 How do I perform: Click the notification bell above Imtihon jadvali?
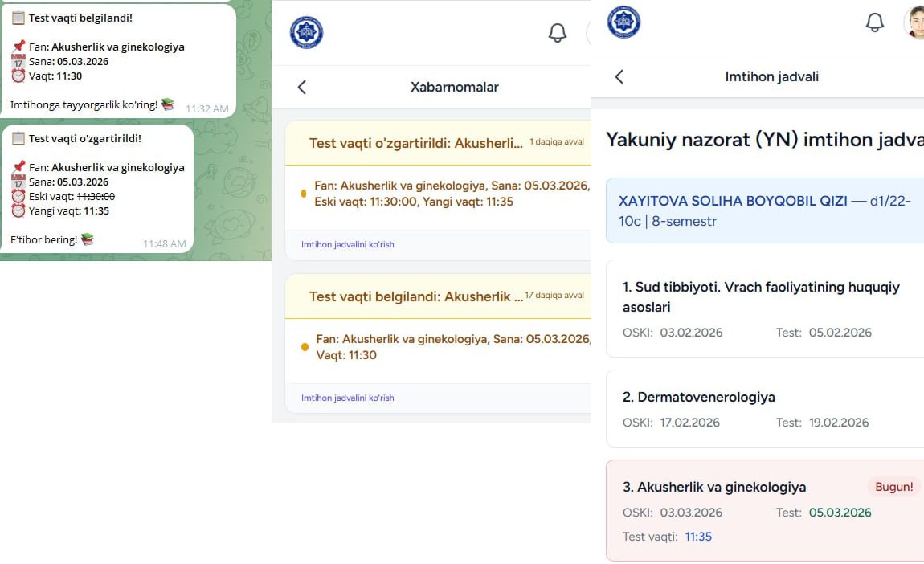point(874,22)
